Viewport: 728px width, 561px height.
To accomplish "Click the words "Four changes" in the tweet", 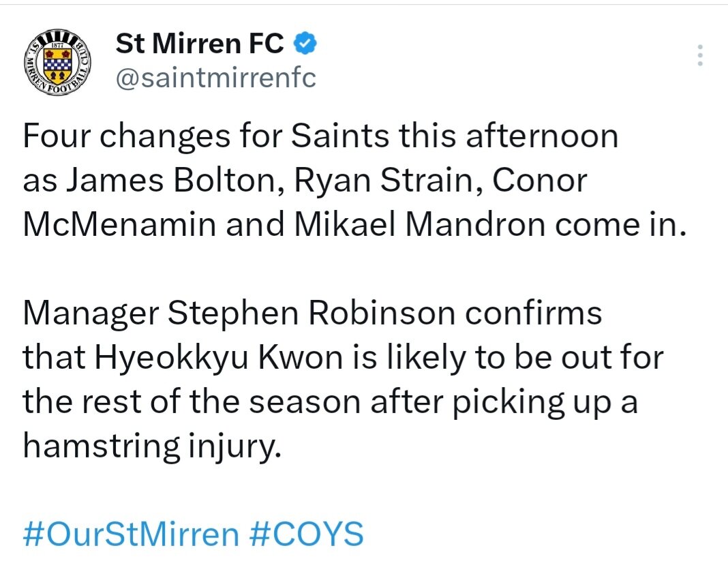I will pyautogui.click(x=127, y=136).
